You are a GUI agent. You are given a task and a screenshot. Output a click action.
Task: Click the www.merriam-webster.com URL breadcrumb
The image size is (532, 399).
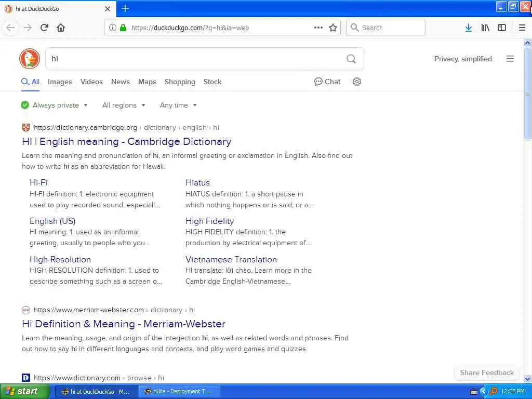tap(88, 310)
